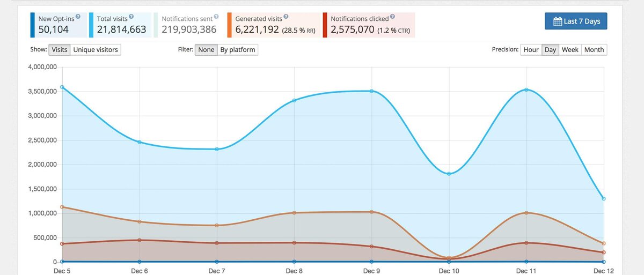Open the Last 7 Days date selector
The height and width of the screenshot is (275, 644).
coord(576,21)
